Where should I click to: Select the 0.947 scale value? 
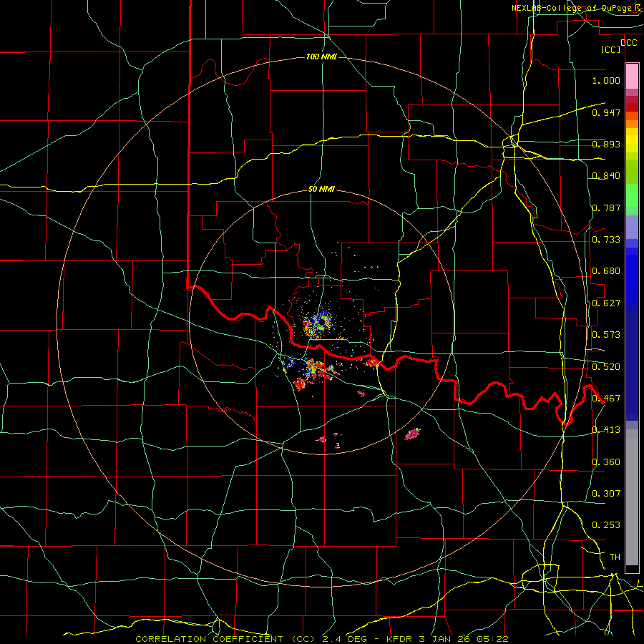tap(606, 112)
